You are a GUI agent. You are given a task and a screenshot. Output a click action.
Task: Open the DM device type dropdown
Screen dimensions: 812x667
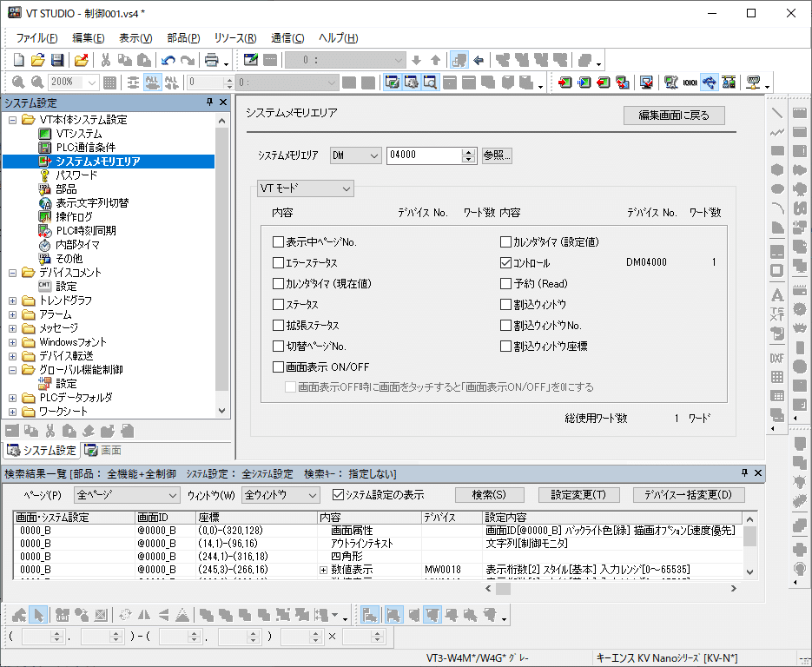[356, 155]
